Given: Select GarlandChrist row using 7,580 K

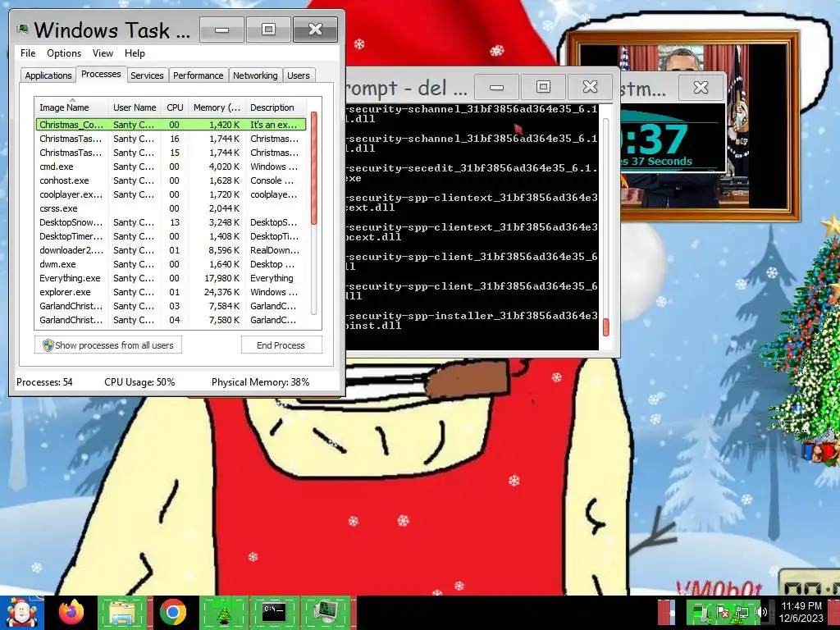Looking at the screenshot, I should coord(171,320).
